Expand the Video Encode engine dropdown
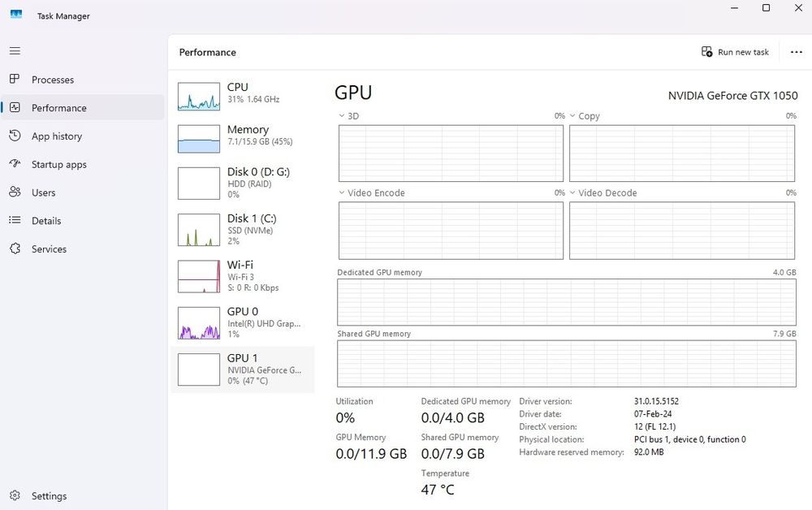 click(x=342, y=192)
